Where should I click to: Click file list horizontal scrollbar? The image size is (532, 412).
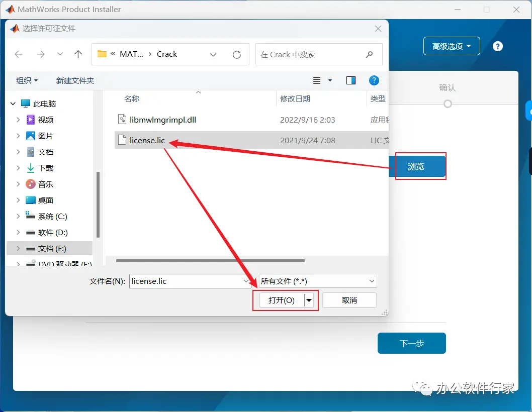210,261
